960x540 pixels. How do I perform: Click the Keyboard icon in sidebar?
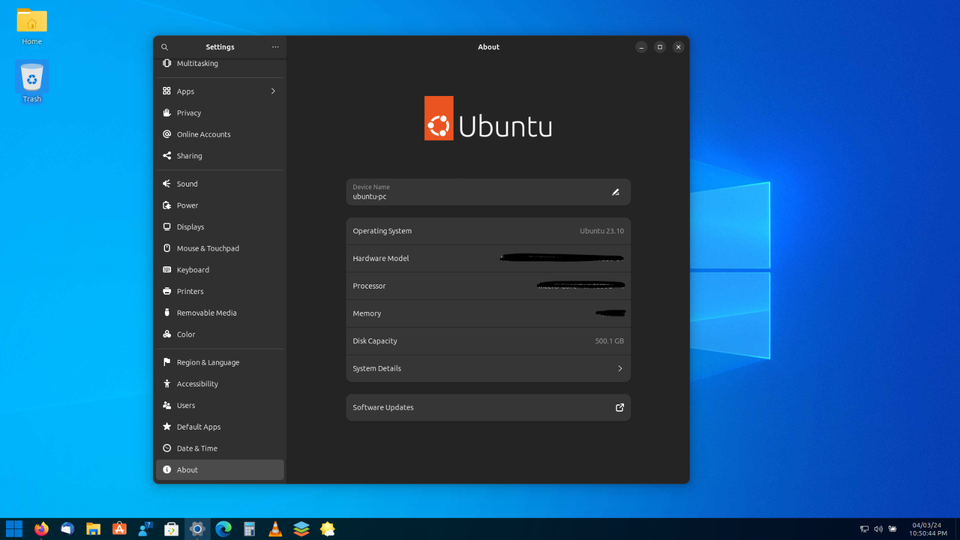pyautogui.click(x=167, y=269)
